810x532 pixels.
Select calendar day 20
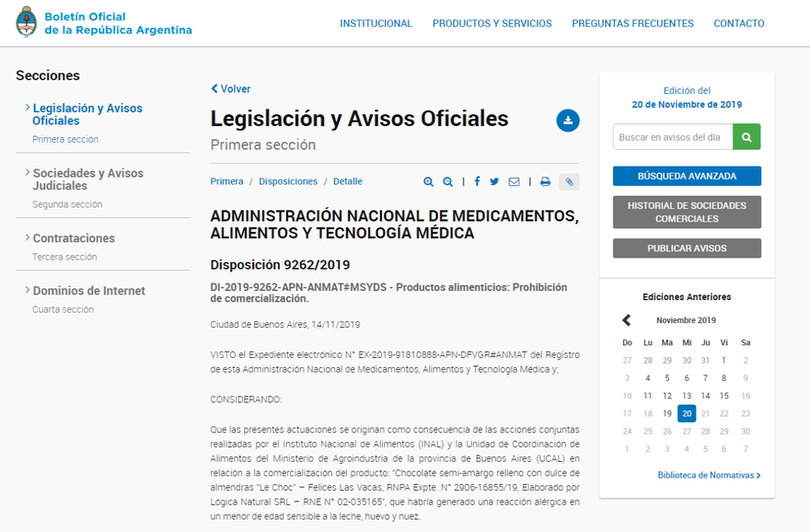687,413
